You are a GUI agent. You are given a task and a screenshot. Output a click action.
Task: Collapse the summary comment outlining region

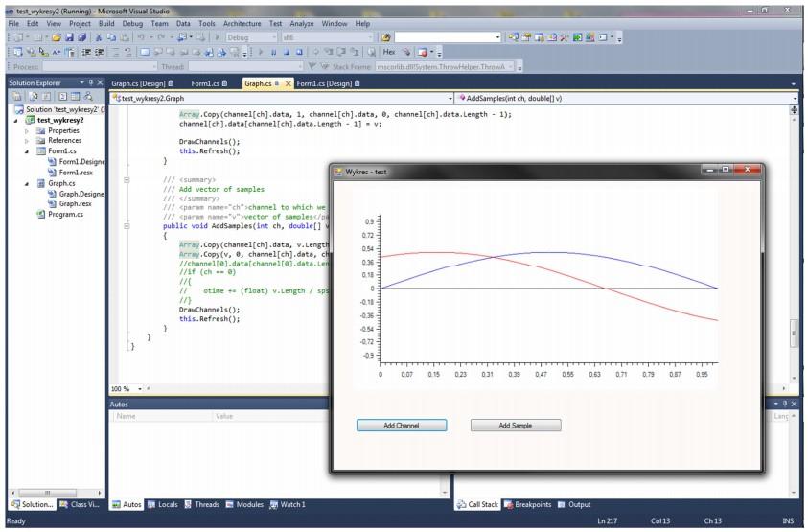coord(127,180)
